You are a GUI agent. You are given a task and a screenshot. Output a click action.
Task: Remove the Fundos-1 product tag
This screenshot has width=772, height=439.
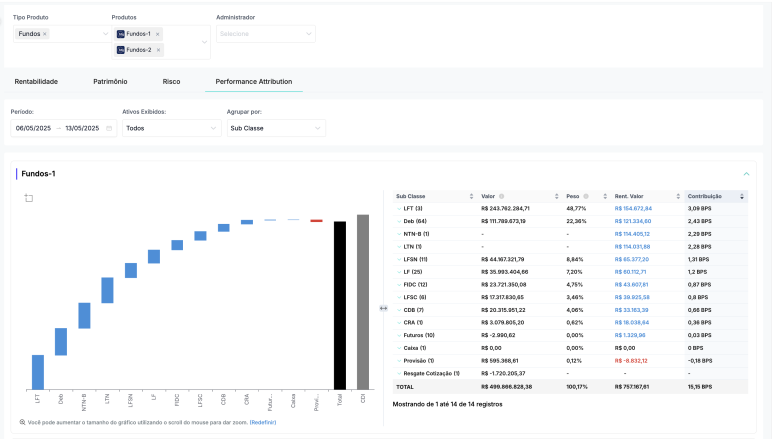158,34
